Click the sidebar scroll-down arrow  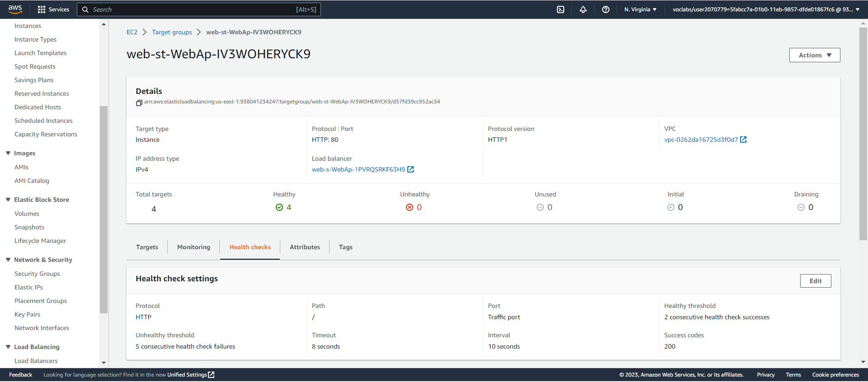coord(104,363)
